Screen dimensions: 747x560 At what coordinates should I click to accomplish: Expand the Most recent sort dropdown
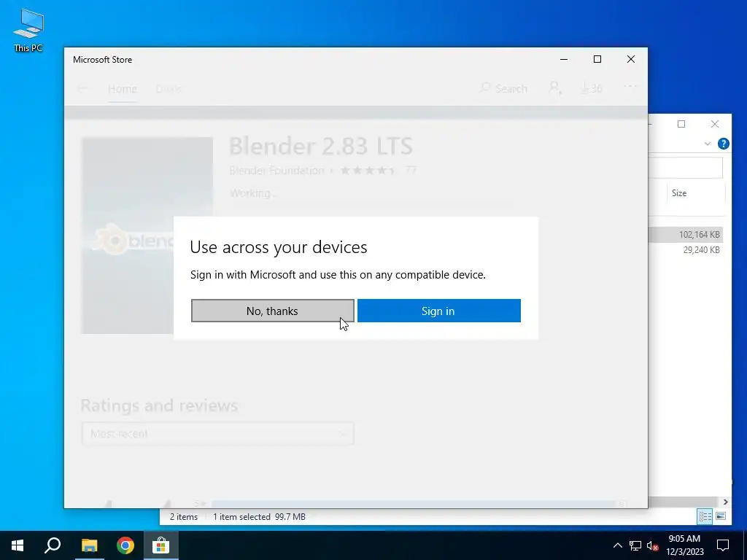pos(217,434)
